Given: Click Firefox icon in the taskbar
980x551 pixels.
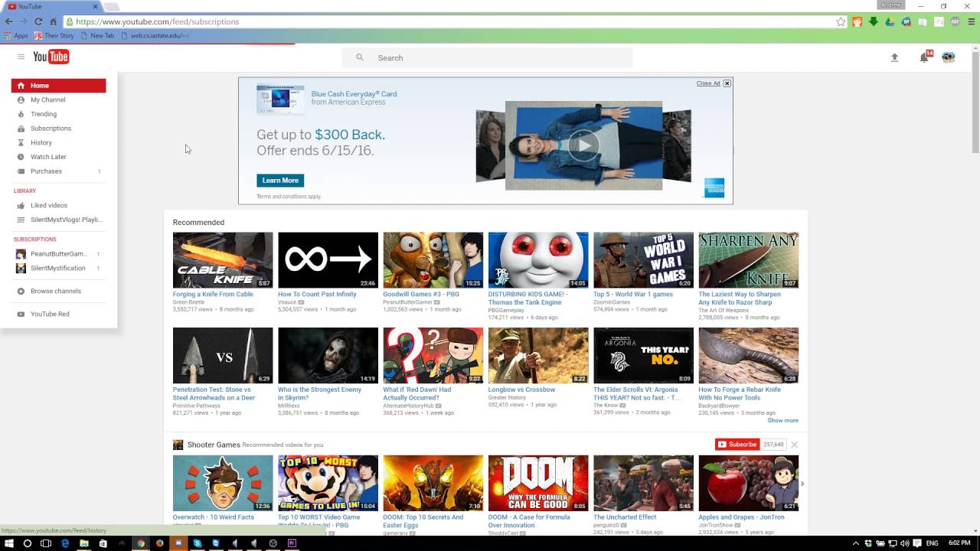Looking at the screenshot, I should tap(159, 543).
